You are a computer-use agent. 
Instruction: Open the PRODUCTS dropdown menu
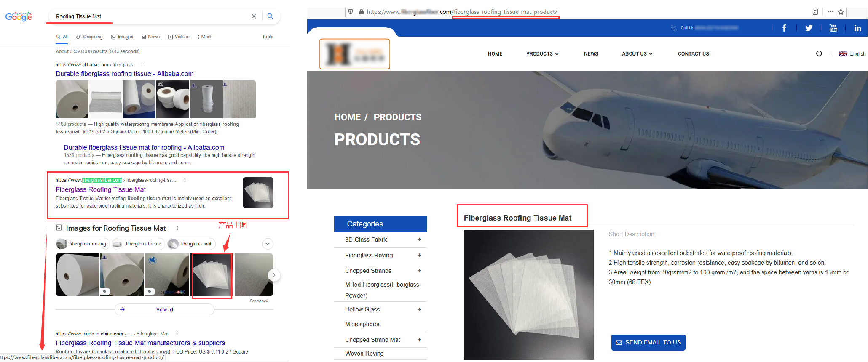(x=542, y=54)
